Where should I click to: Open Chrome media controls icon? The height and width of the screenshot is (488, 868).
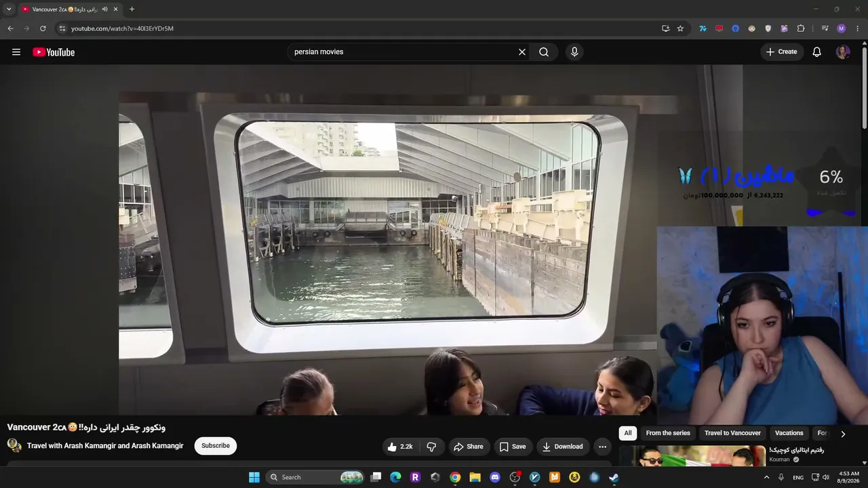(x=825, y=28)
